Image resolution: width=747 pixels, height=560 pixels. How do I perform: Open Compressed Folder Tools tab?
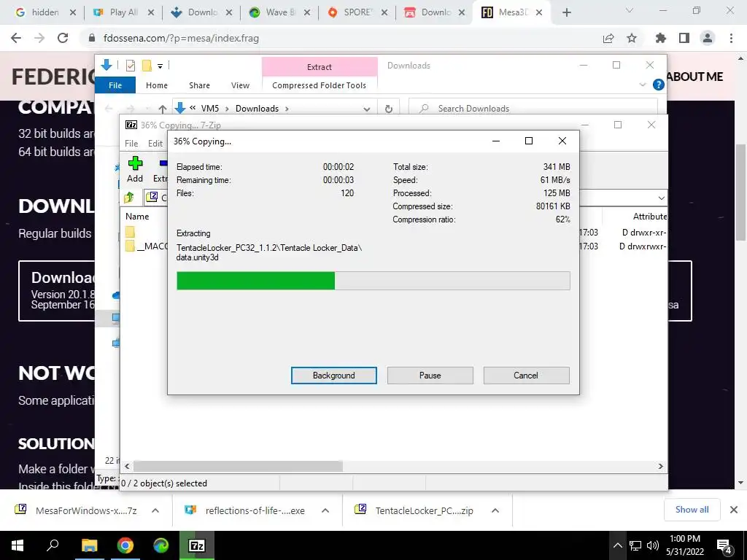(x=320, y=85)
